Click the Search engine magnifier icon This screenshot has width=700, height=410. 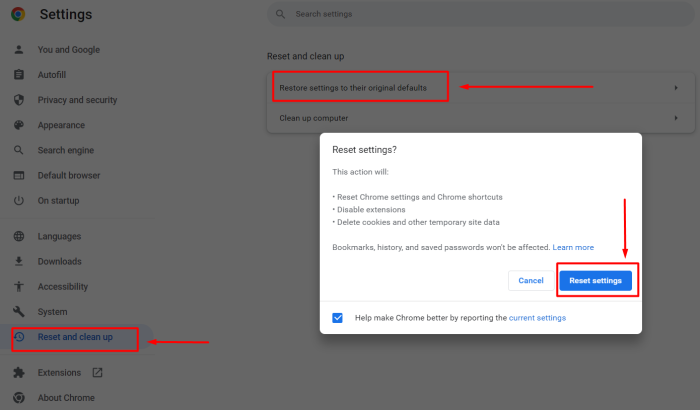click(x=19, y=150)
